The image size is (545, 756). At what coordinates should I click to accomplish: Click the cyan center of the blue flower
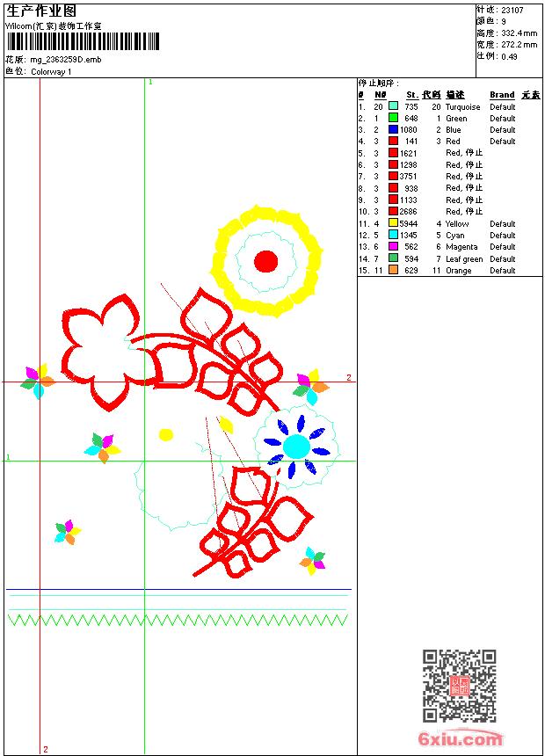(296, 447)
